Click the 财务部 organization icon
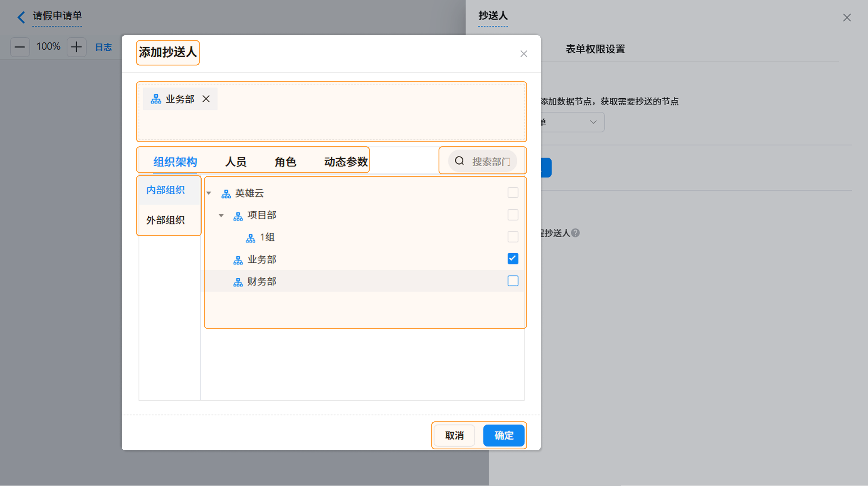868x486 pixels. tap(238, 282)
